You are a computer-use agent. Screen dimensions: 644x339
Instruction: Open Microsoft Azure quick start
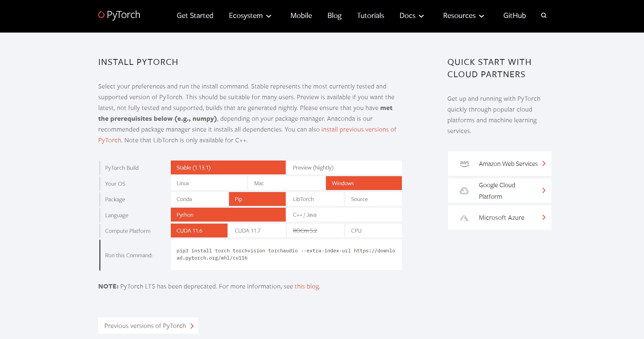(500, 217)
